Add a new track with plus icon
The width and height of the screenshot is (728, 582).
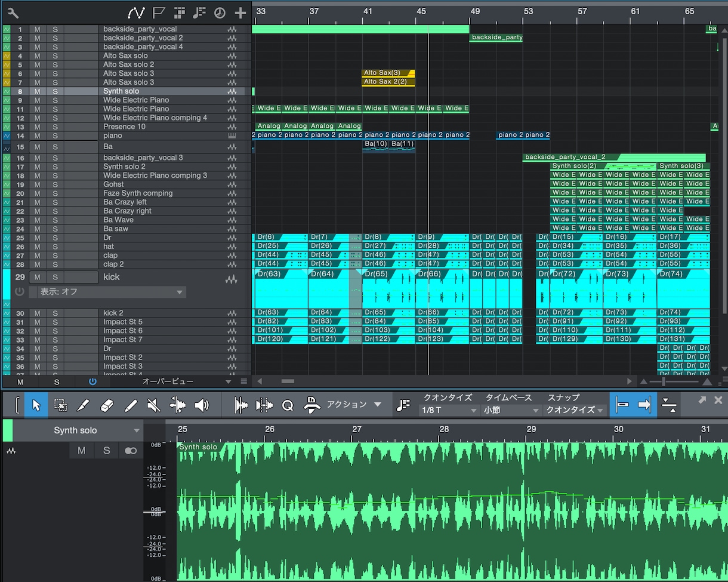pyautogui.click(x=240, y=13)
